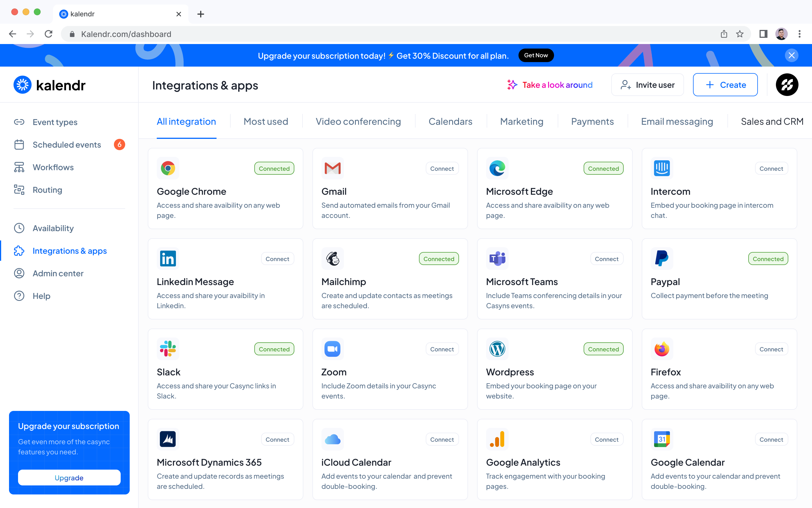
Task: Click the iCloud Calendar cloud icon
Action: (x=332, y=439)
